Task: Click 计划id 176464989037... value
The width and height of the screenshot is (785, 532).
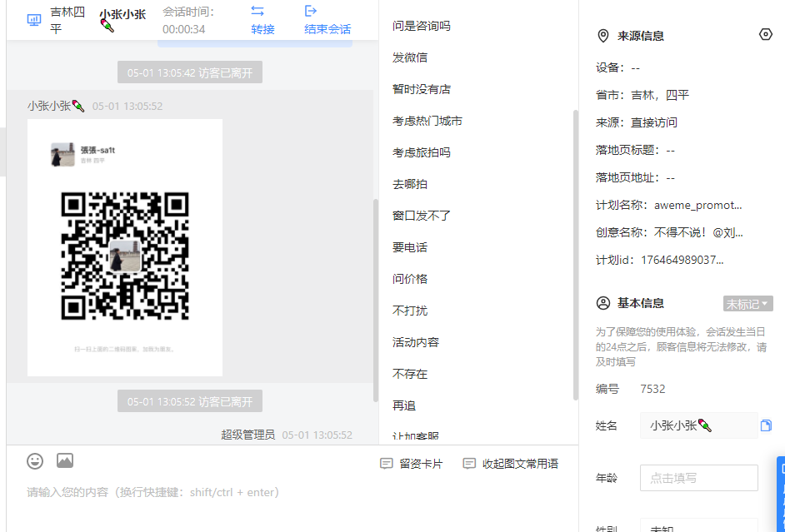Action: [682, 260]
